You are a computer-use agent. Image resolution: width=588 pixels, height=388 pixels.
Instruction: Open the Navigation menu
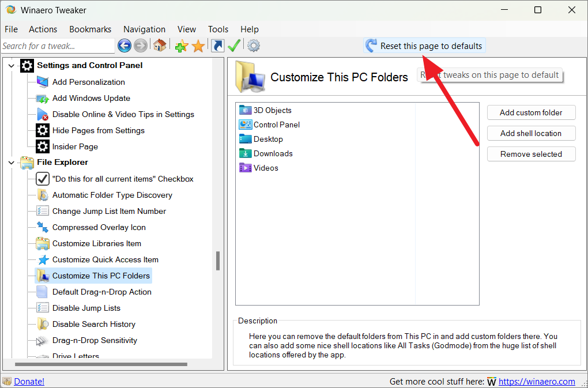click(x=144, y=29)
